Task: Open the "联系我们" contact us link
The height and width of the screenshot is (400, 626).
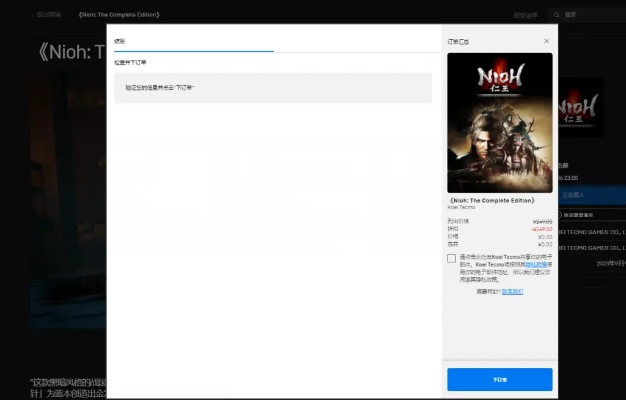Action: [x=511, y=291]
